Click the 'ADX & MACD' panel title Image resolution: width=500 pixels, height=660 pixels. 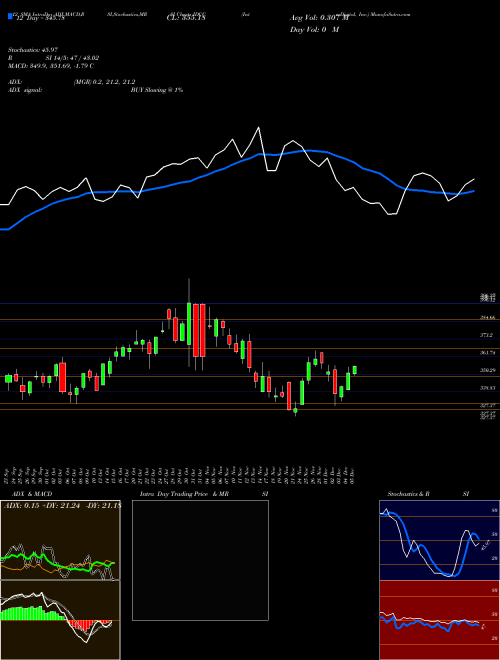[32, 494]
